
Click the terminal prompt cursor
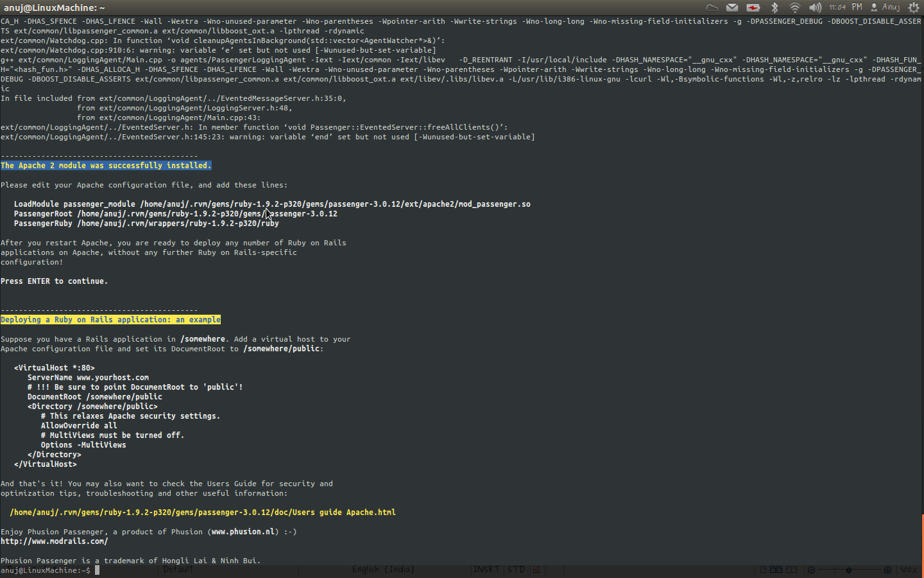coord(97,569)
